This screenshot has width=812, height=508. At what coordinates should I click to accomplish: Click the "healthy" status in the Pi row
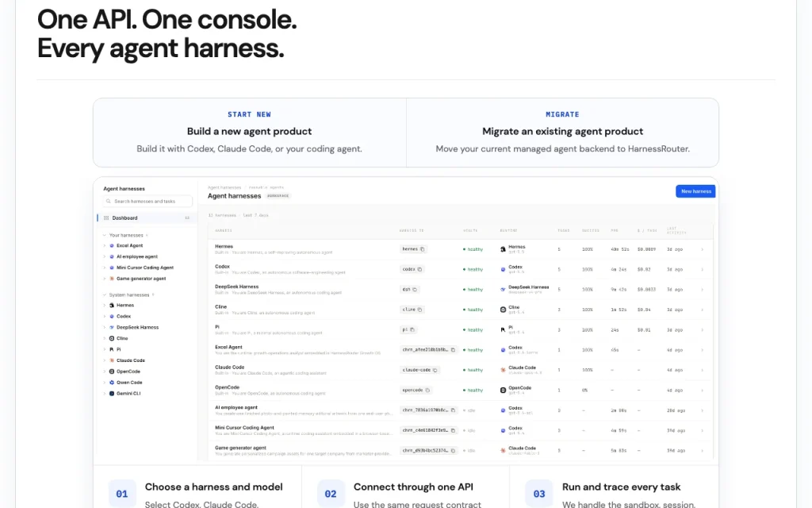click(473, 329)
